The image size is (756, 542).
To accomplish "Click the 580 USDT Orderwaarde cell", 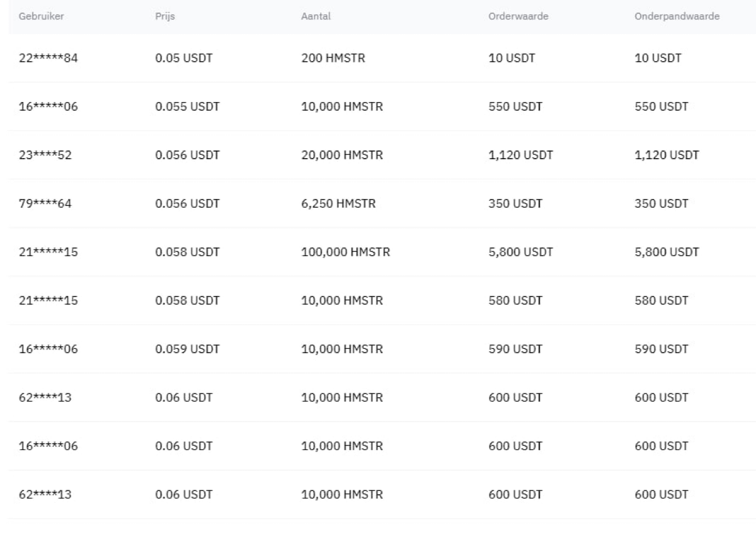I will [515, 301].
